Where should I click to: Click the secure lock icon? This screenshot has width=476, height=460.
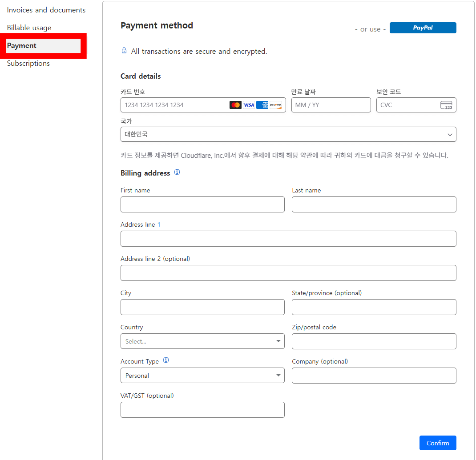124,50
